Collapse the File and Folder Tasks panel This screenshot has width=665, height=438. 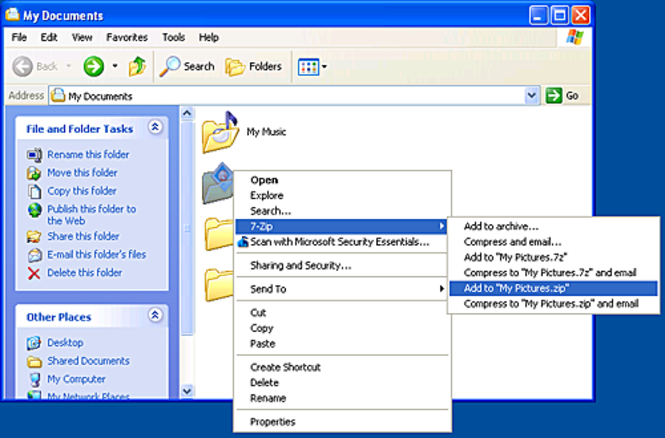[x=155, y=128]
